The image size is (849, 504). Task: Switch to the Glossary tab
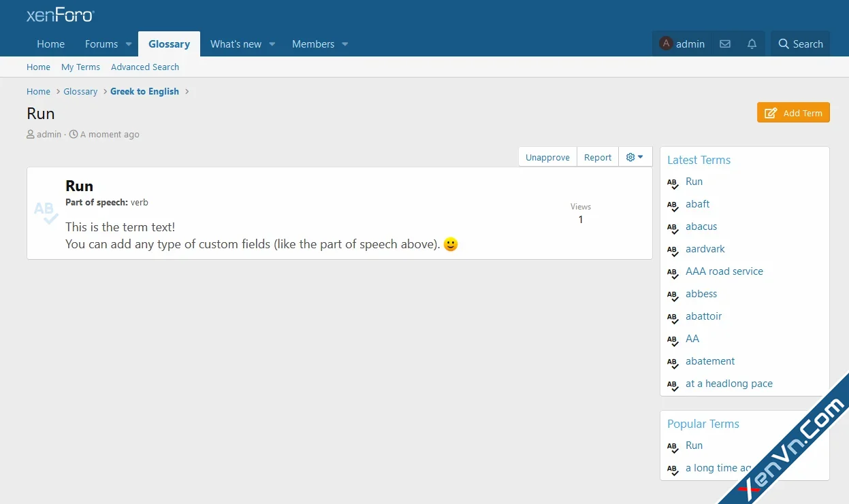point(169,44)
